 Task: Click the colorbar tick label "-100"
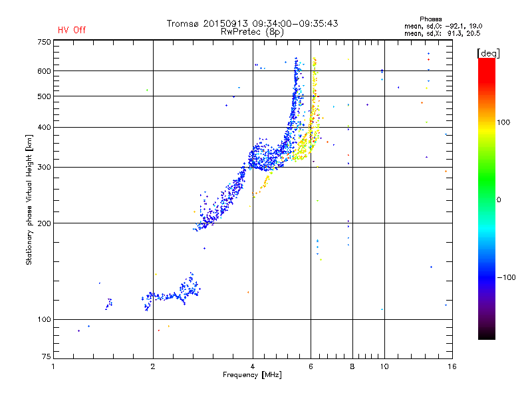pyautogui.click(x=506, y=277)
